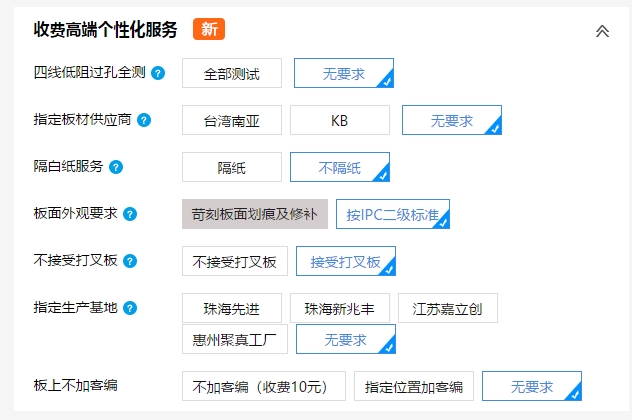Click question mark beside 不接受打叉板 label
632x420 pixels.
pos(130,261)
